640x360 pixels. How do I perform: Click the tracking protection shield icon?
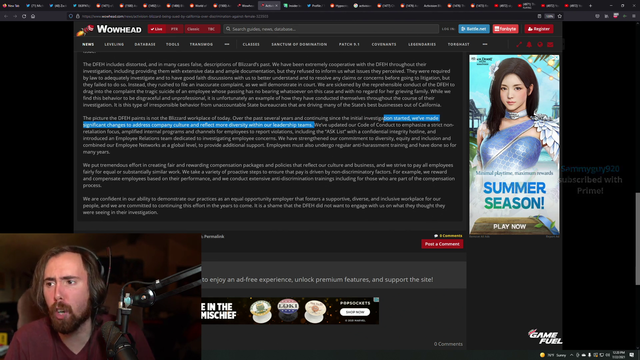click(x=71, y=16)
